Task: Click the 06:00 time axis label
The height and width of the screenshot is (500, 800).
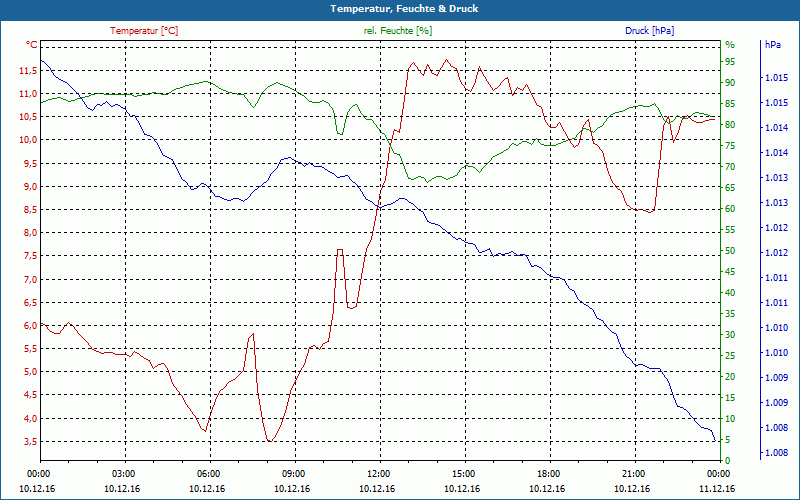Action: pyautogui.click(x=210, y=473)
